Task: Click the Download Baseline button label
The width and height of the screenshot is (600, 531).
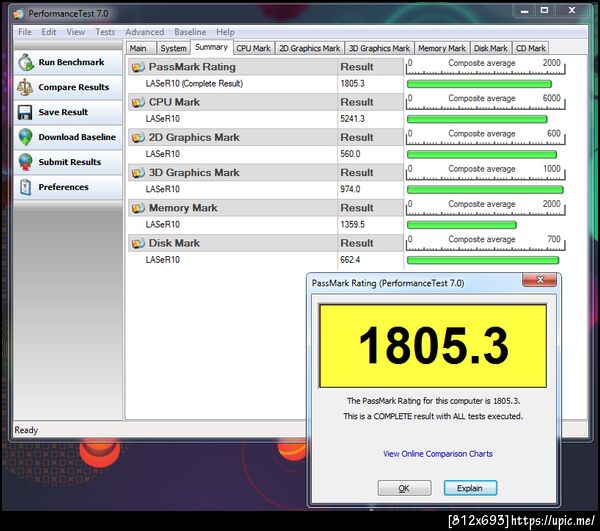Action: point(77,137)
